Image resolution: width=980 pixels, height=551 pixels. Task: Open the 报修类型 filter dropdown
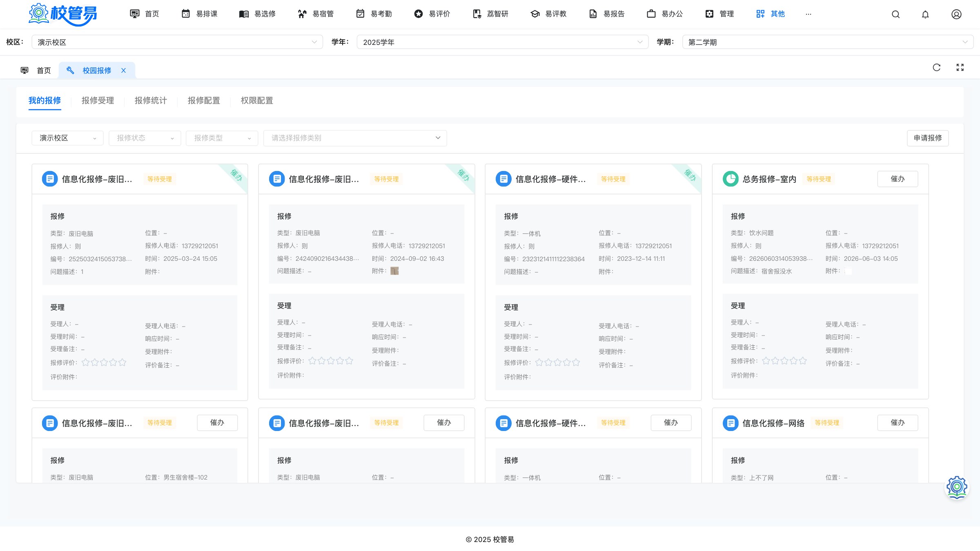[x=222, y=138]
